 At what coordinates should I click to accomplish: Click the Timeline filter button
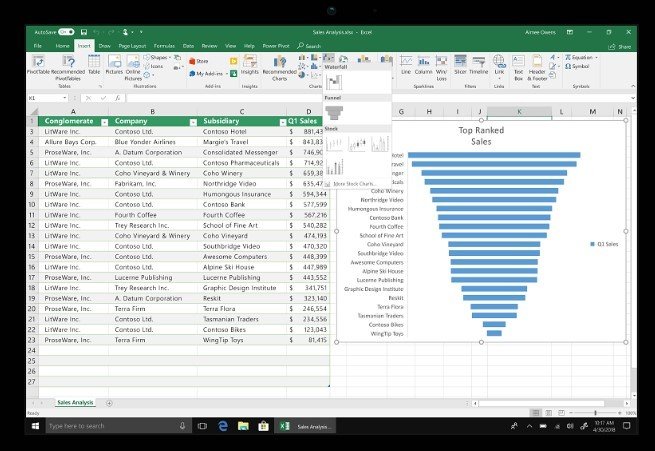pos(479,65)
